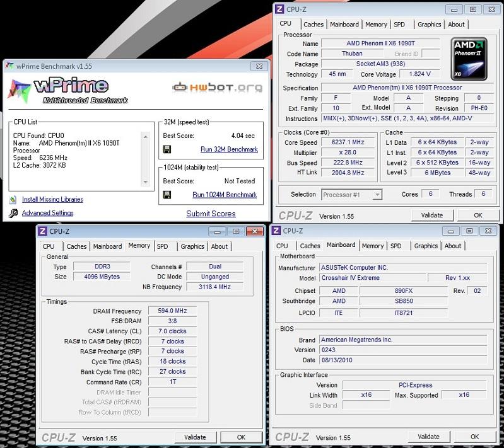This screenshot has width=504, height=448.
Task: Click the CPU List scroll up arrow
Action: [146, 137]
